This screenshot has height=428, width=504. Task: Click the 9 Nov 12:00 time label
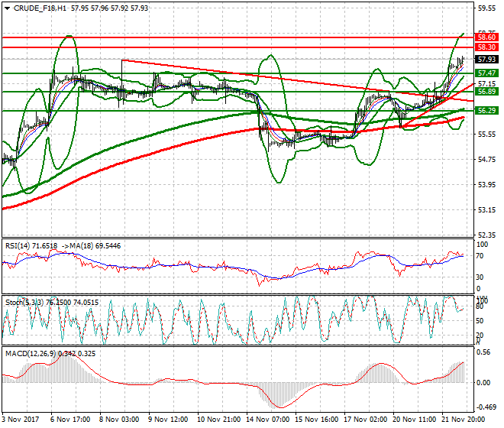pos(168,420)
